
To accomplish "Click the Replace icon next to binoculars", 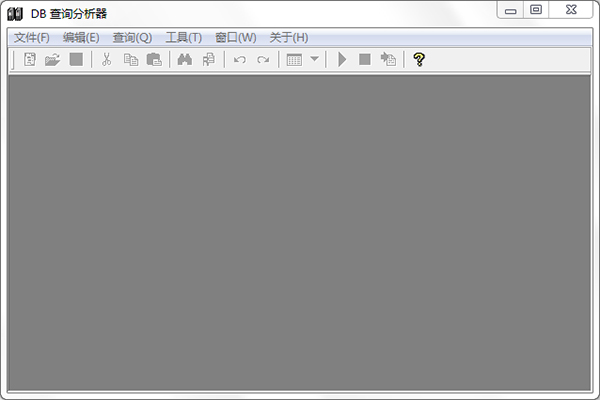I will 209,60.
